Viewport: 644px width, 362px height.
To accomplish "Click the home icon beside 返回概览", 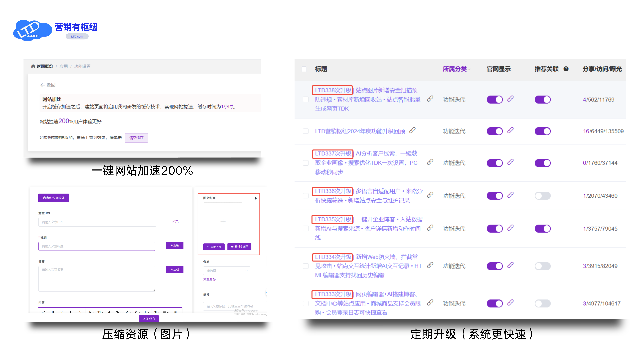I will click(x=33, y=66).
